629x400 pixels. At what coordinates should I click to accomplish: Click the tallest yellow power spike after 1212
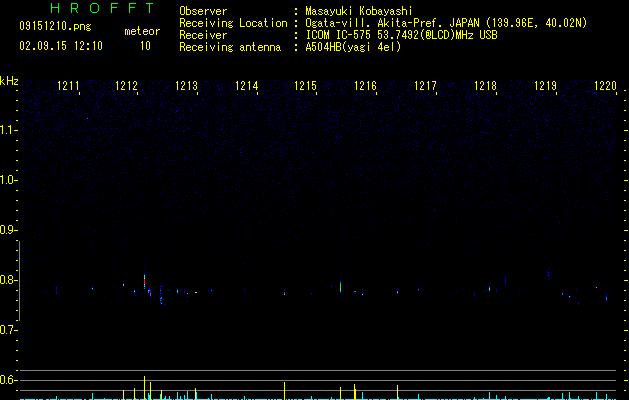coord(144,388)
